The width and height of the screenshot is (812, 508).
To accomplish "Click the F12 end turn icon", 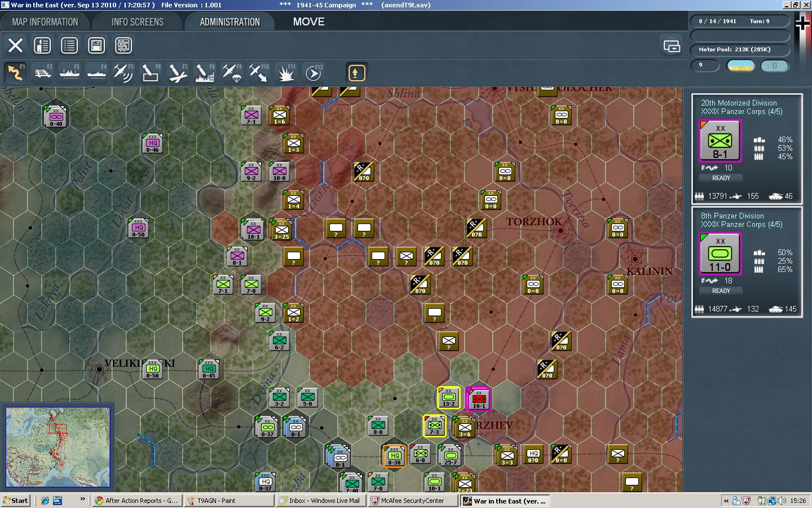I will pos(313,73).
